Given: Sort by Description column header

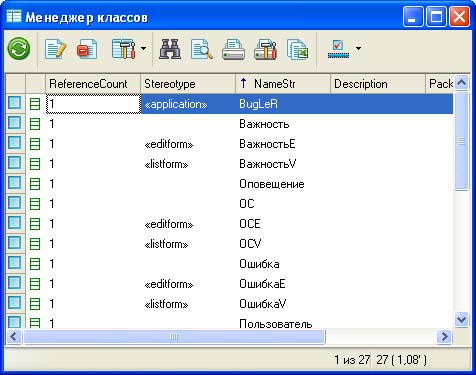Looking at the screenshot, I should 378,84.
